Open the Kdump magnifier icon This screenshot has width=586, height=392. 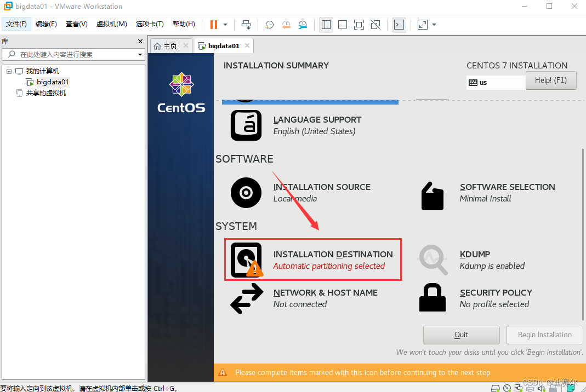pos(433,260)
